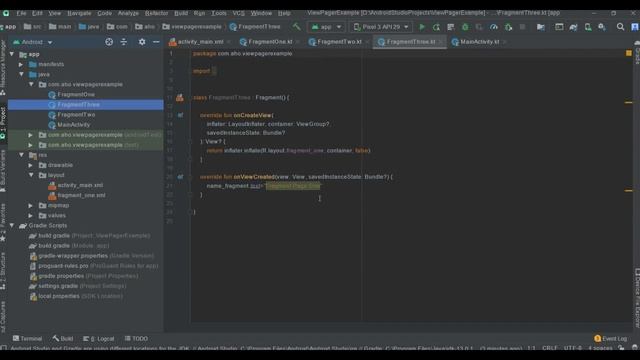Click the Stop square icon
This screenshot has height=360, width=640.
[x=522, y=27]
